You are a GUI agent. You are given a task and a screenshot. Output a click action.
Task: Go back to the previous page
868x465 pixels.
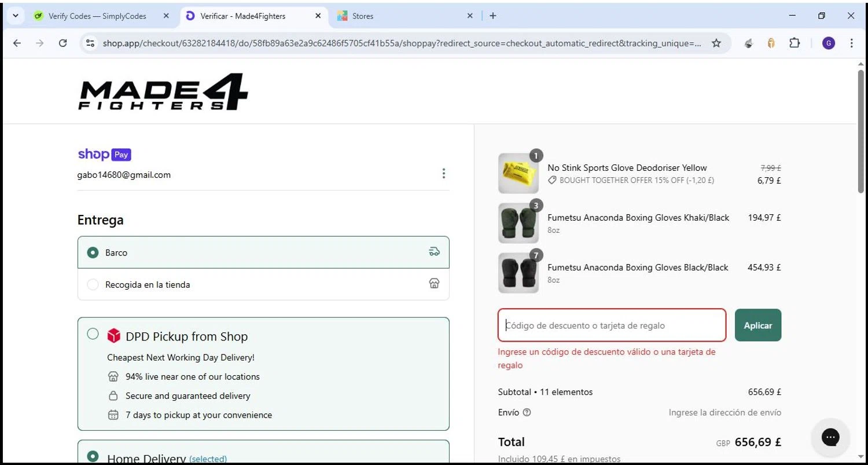click(x=17, y=43)
